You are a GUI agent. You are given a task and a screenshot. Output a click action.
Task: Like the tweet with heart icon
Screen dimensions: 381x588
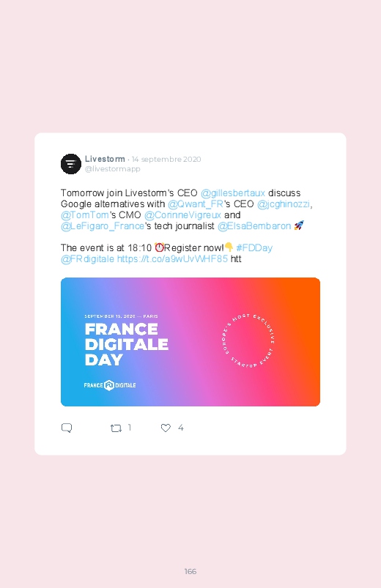[x=166, y=428]
